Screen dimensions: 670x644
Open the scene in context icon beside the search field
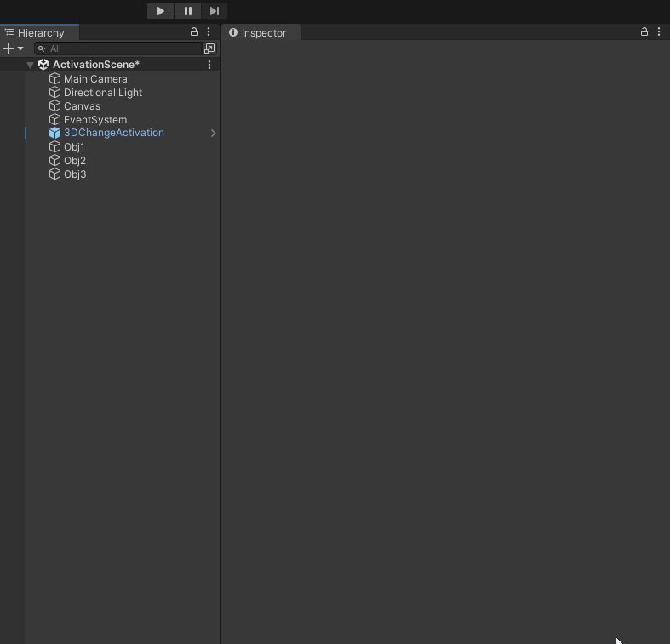(x=209, y=48)
